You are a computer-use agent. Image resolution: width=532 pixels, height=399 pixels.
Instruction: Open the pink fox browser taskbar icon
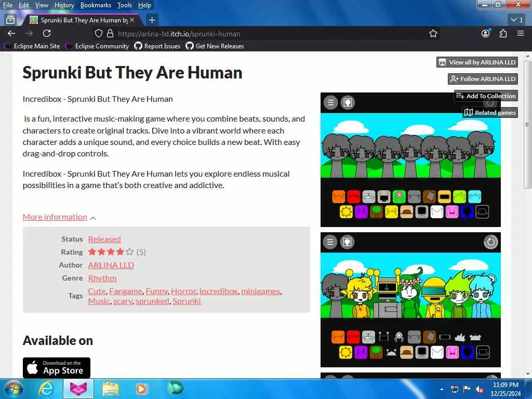pyautogui.click(x=78, y=389)
